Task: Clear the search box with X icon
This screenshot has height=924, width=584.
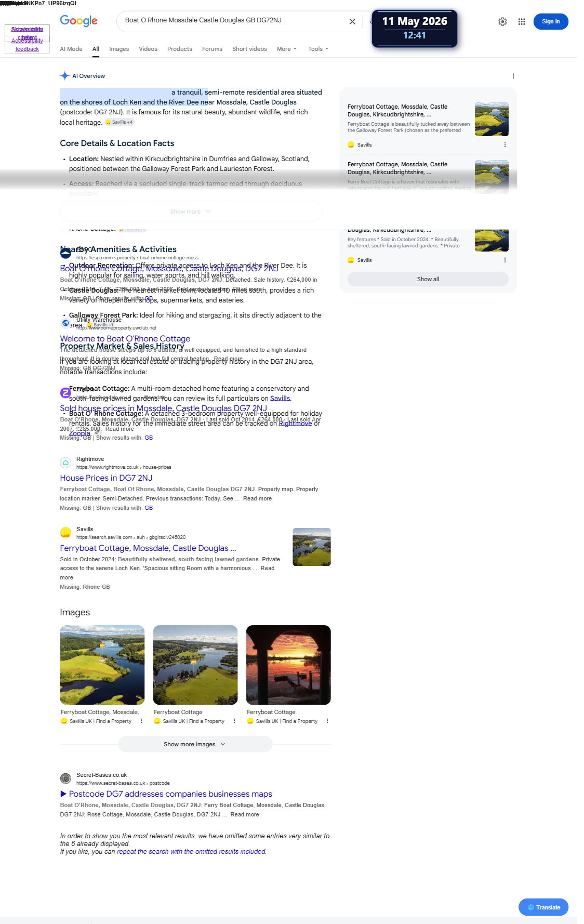Action: 352,21
